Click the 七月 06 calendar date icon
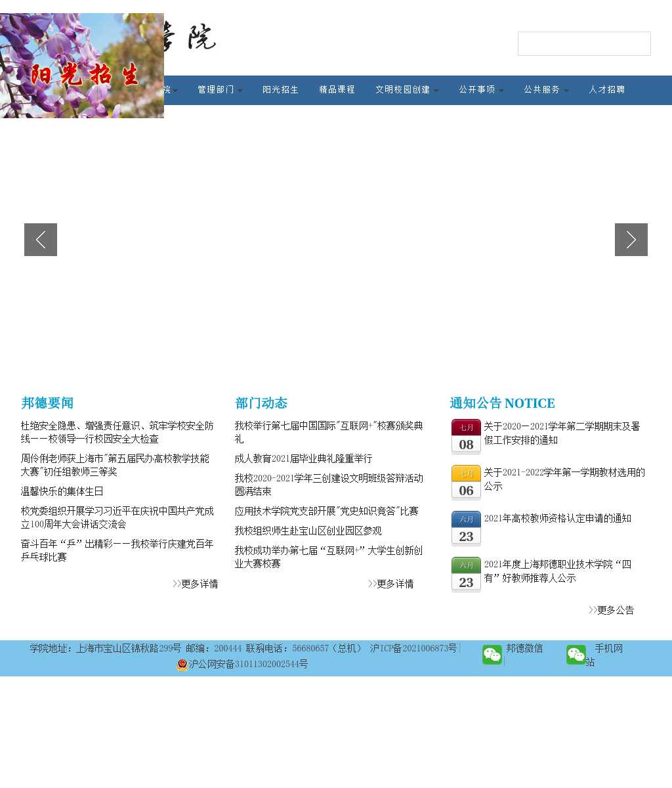This screenshot has height=788, width=672. (x=466, y=483)
